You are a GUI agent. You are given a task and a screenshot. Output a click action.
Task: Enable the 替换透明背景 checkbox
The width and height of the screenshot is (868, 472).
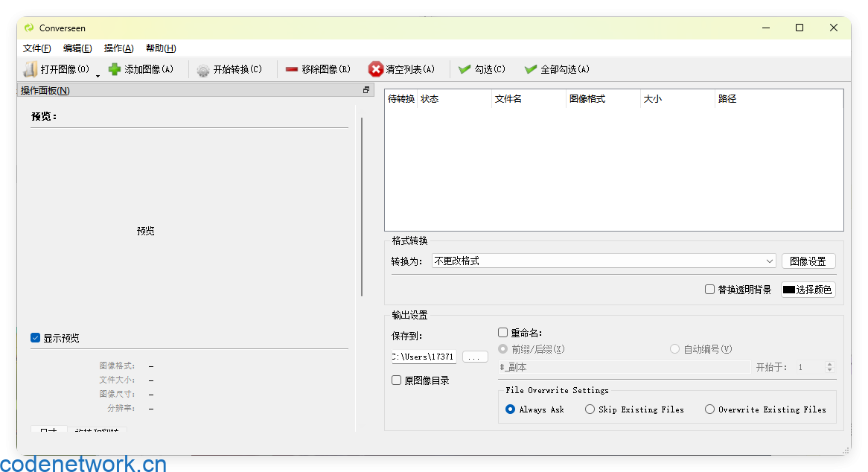point(709,289)
